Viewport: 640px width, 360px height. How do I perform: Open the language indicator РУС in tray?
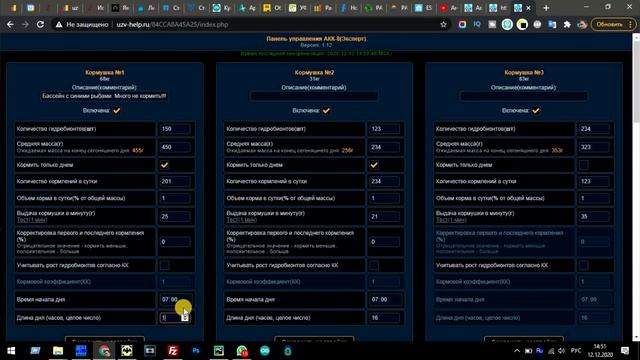[x=576, y=351]
